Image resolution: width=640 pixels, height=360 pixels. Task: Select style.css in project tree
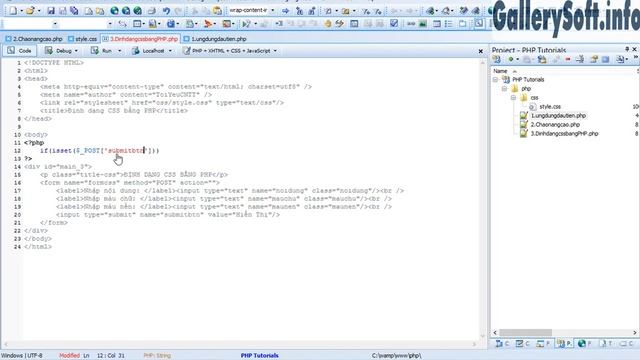tap(550, 107)
